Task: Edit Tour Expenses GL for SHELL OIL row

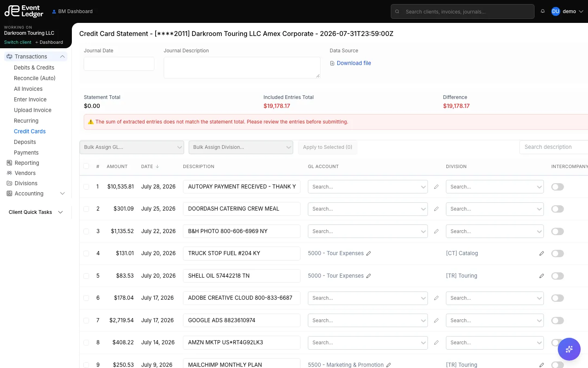Action: (x=369, y=276)
